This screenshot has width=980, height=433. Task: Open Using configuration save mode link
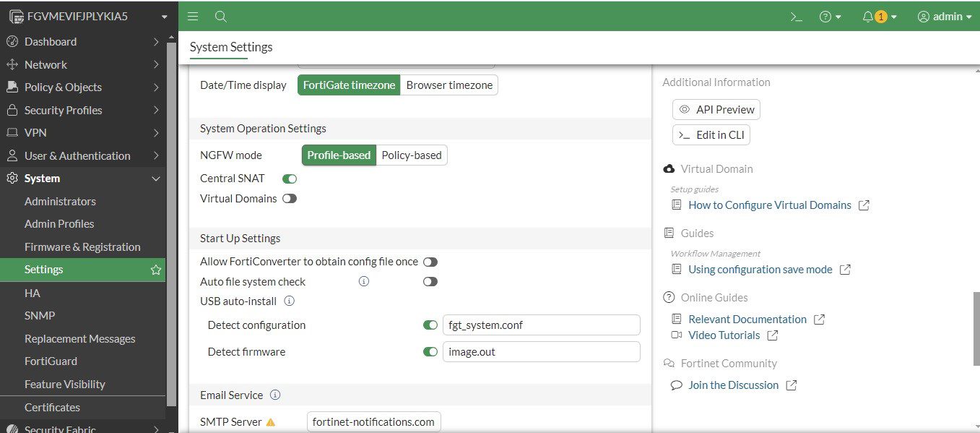760,270
